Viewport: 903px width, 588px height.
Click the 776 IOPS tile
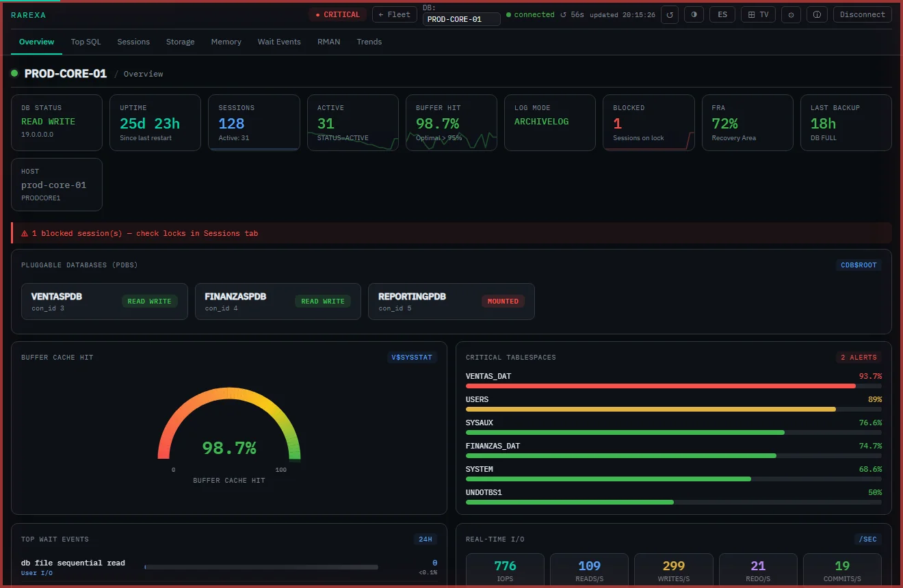point(505,570)
